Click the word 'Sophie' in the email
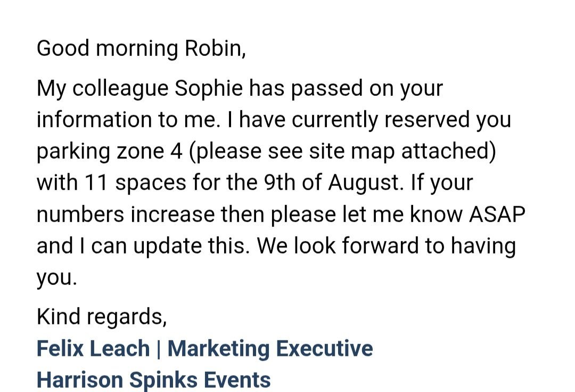 [x=209, y=89]
